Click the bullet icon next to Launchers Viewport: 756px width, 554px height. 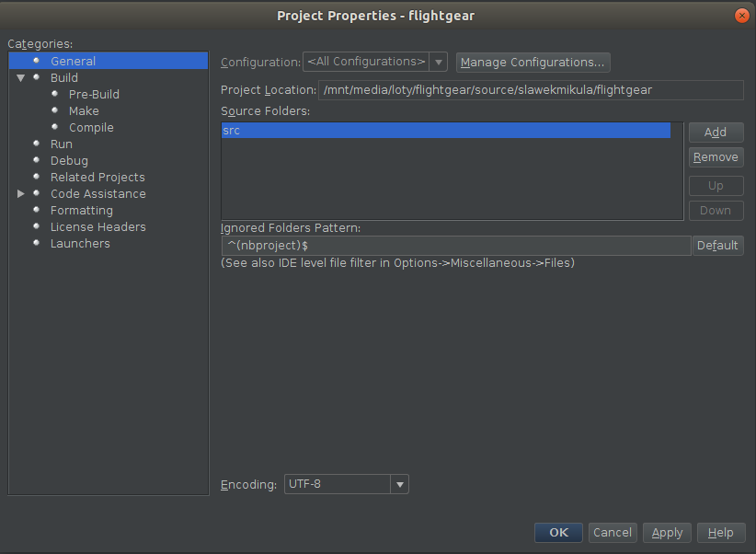click(36, 243)
